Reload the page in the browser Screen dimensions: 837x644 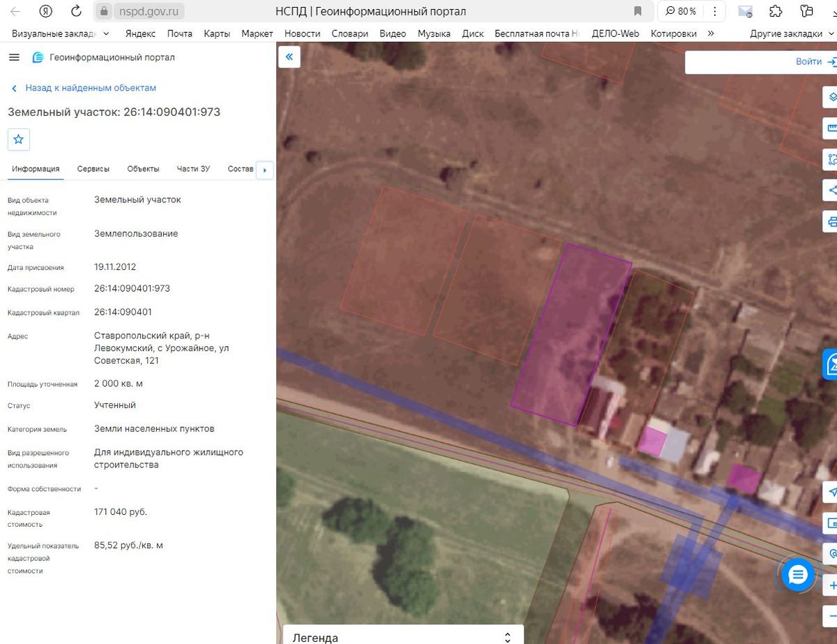pos(77,11)
